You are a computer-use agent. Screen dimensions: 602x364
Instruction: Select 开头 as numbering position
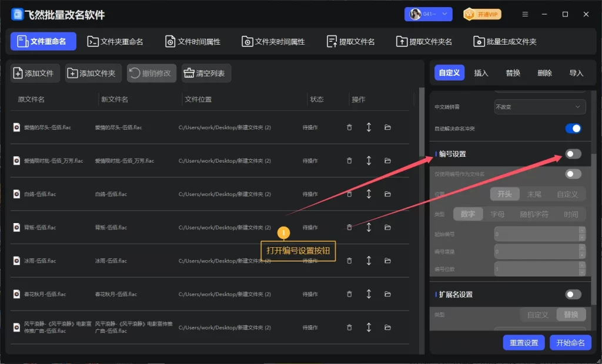(x=505, y=194)
